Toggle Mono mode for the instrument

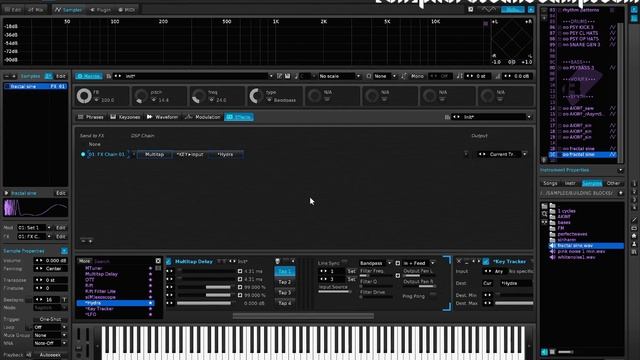[x=417, y=76]
